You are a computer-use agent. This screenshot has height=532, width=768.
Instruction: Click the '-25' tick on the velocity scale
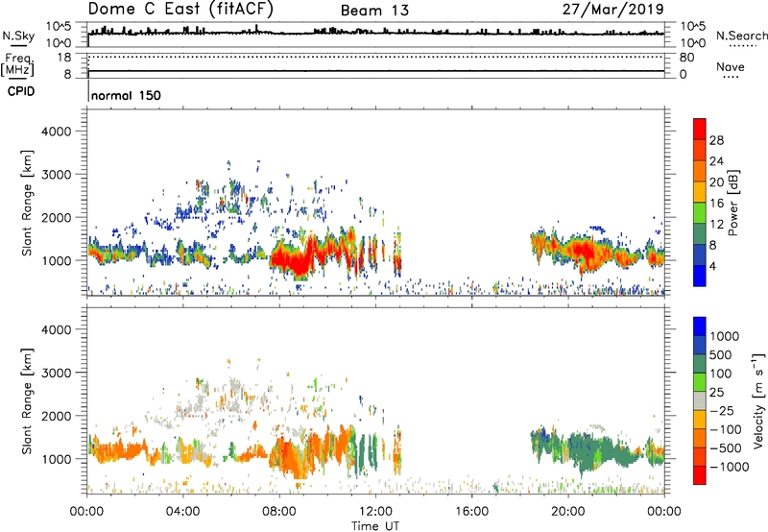pyautogui.click(x=722, y=411)
